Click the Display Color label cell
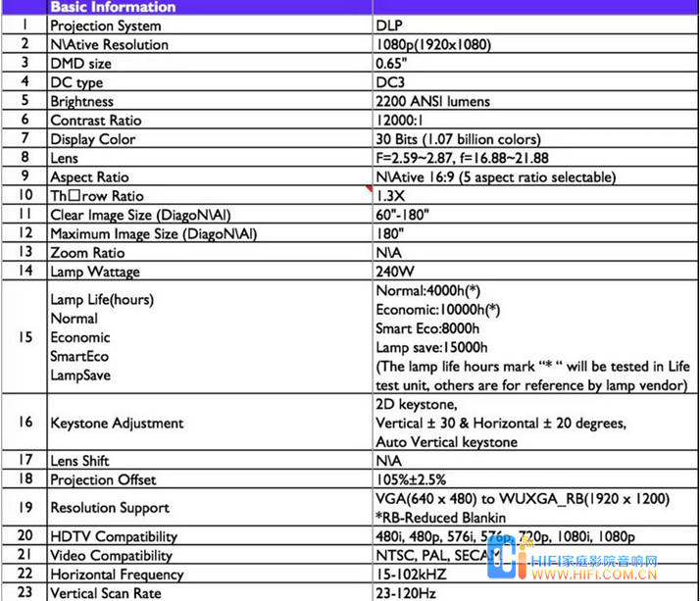Viewport: 700px width, 601px height. click(x=93, y=139)
